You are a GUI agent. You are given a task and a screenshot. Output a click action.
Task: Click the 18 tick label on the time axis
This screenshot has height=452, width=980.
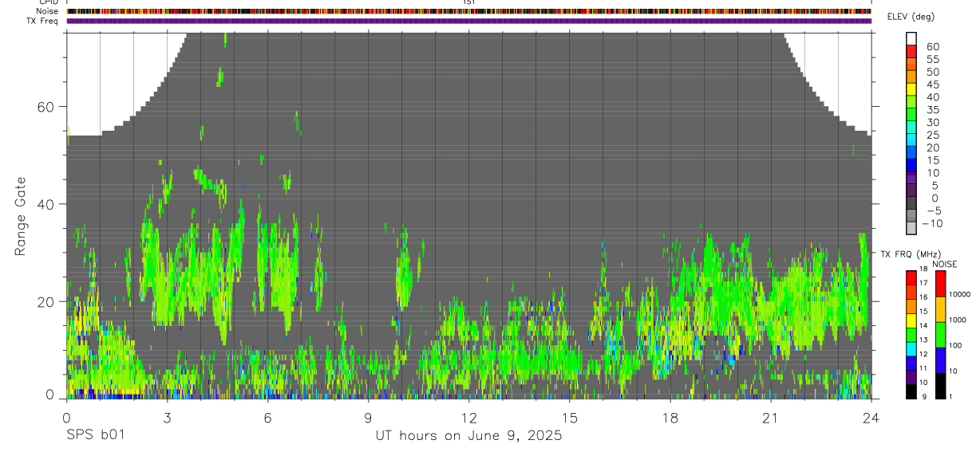[x=670, y=418]
